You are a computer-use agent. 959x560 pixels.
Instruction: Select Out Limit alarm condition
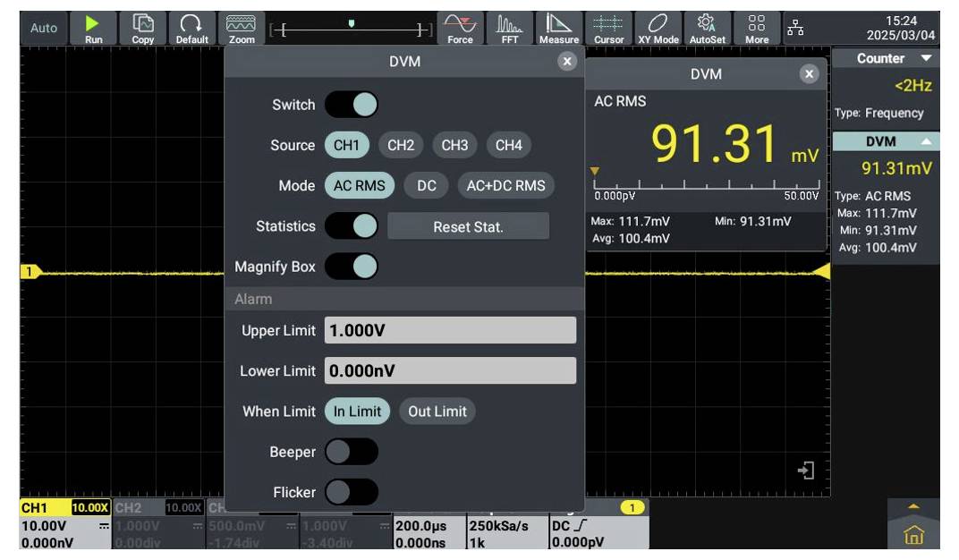click(x=437, y=412)
